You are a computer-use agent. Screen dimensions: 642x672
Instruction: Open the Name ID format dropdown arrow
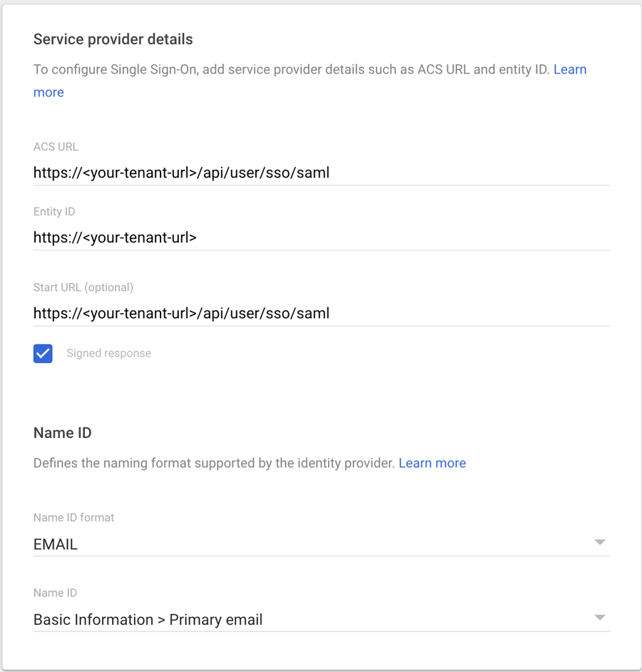tap(600, 543)
